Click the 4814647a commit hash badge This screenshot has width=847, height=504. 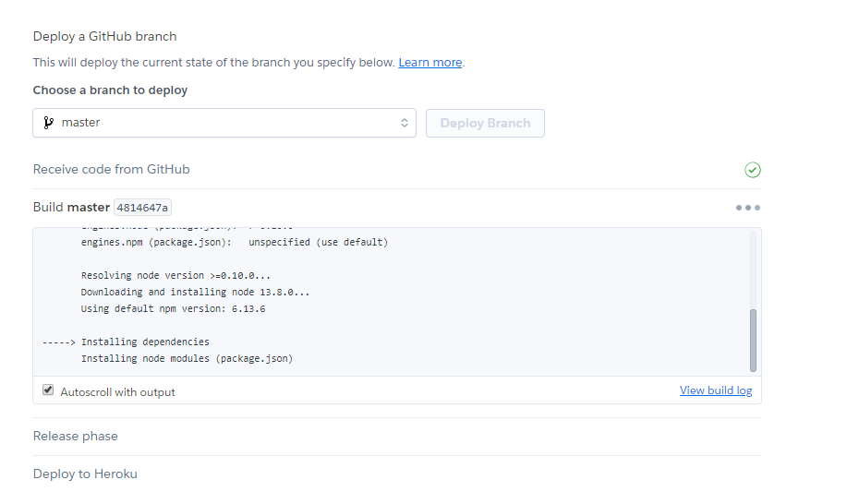(x=142, y=207)
